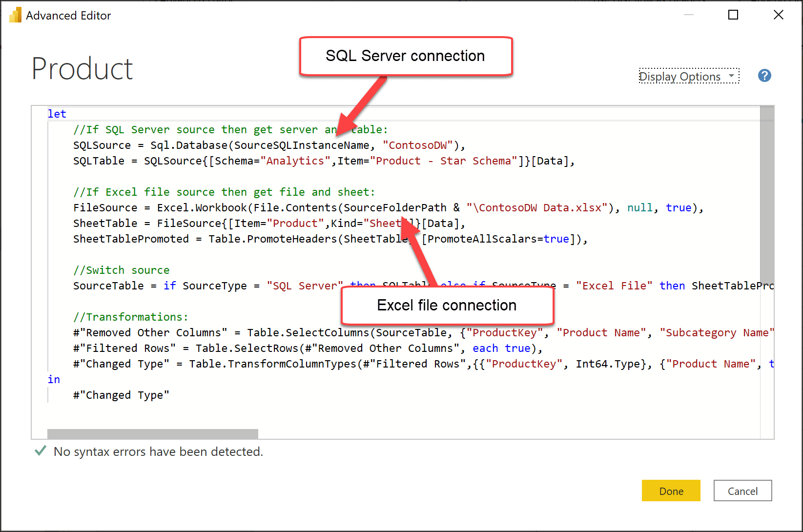Viewport: 803px width, 532px height.
Task: Click the 'each true' expression
Action: coord(501,348)
